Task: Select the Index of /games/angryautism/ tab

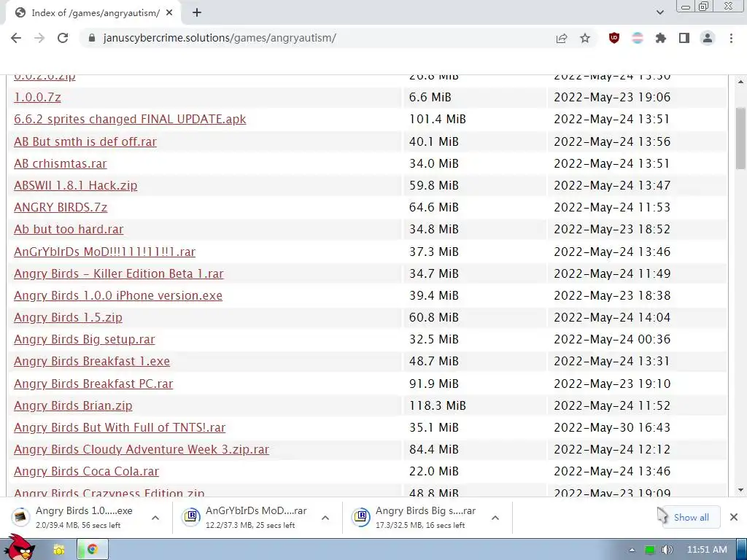Action: (x=93, y=13)
